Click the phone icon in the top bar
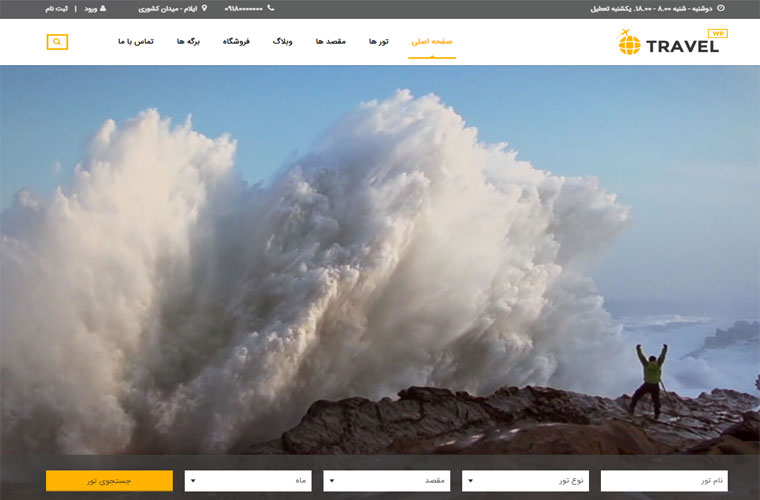This screenshot has height=500, width=760. point(270,8)
